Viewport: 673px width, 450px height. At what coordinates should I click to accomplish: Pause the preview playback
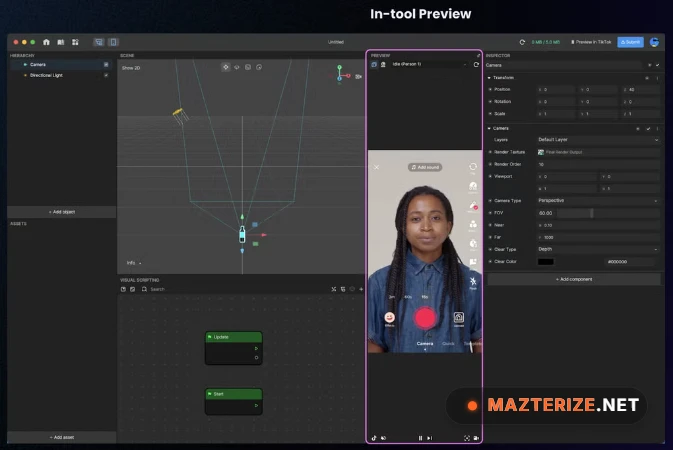click(x=421, y=437)
